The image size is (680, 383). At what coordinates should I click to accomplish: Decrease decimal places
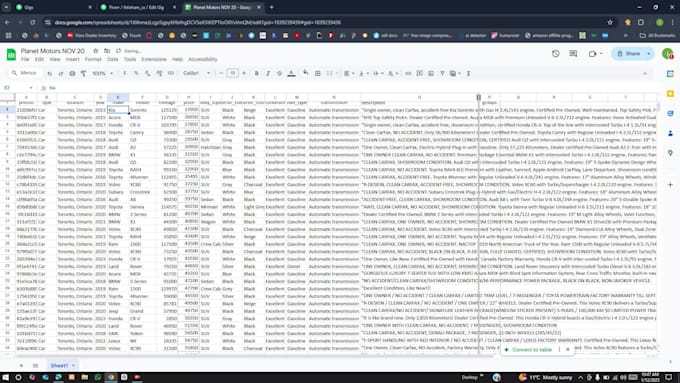(147, 73)
